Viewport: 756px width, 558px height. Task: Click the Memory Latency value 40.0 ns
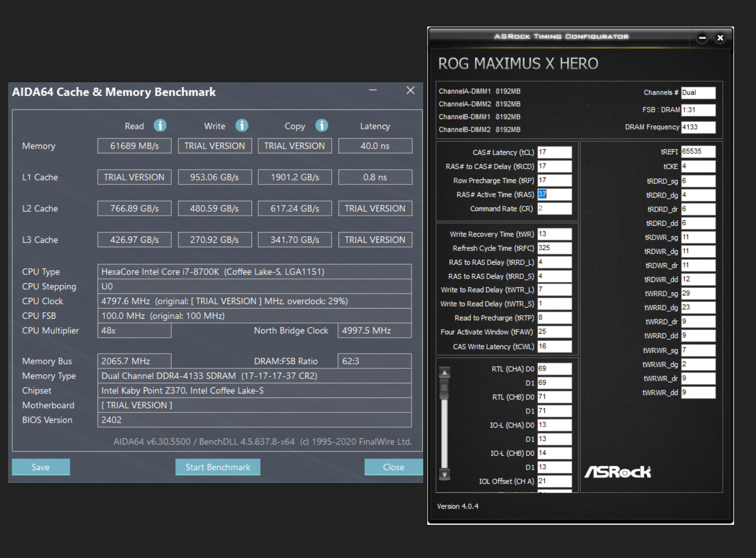click(x=375, y=146)
